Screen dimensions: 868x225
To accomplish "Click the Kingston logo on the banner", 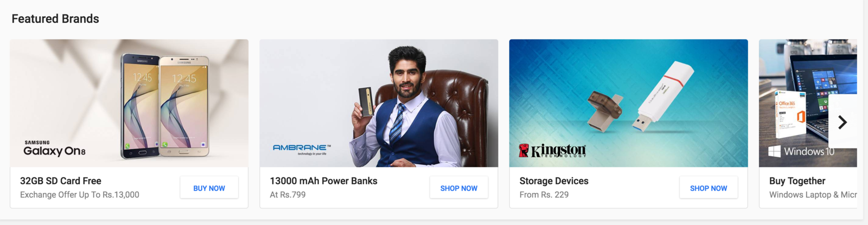I will click(552, 150).
